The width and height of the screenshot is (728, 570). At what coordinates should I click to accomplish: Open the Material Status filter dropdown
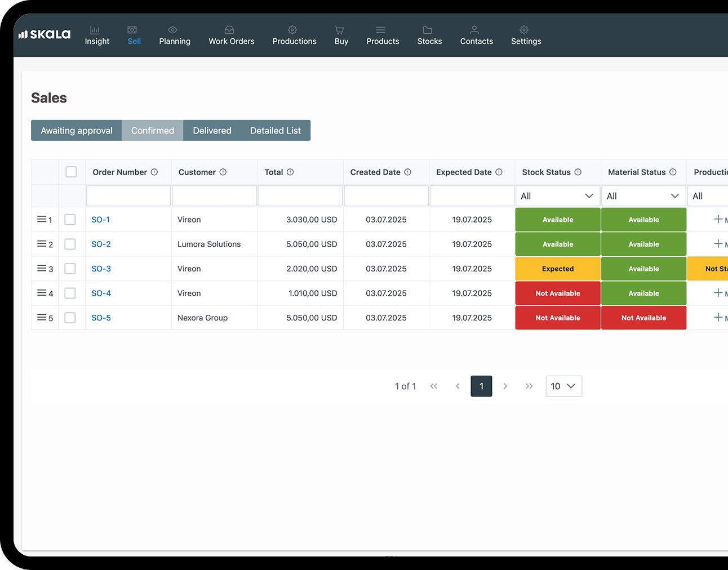pyautogui.click(x=643, y=196)
